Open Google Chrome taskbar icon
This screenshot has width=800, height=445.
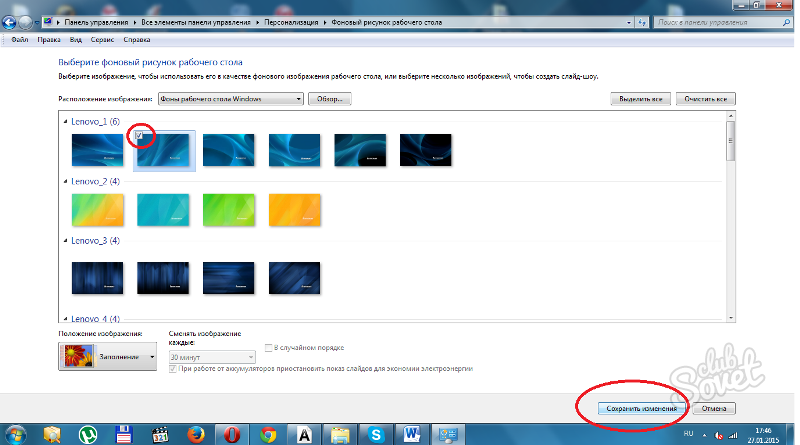(266, 433)
